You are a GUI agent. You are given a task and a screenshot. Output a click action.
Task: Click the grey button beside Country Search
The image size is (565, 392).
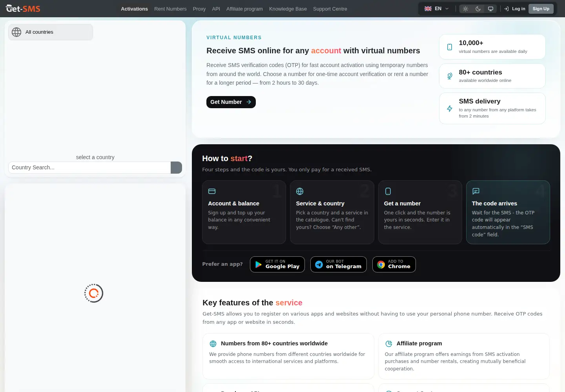click(x=176, y=167)
